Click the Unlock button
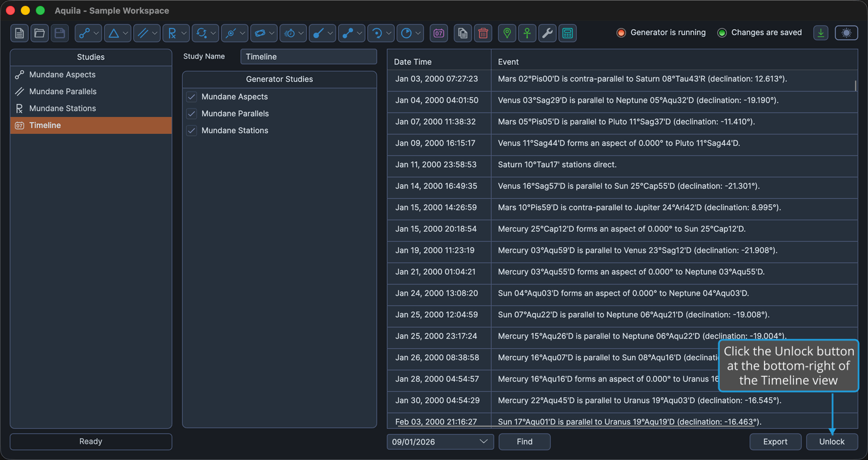 (x=832, y=442)
